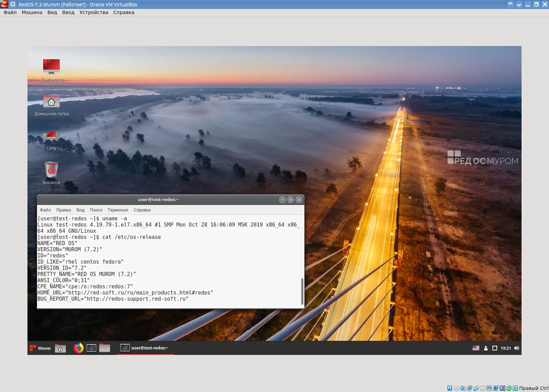Image resolution: width=549 pixels, height=392 pixels.
Task: Open the Компьютер desktop icon
Action: (x=51, y=70)
